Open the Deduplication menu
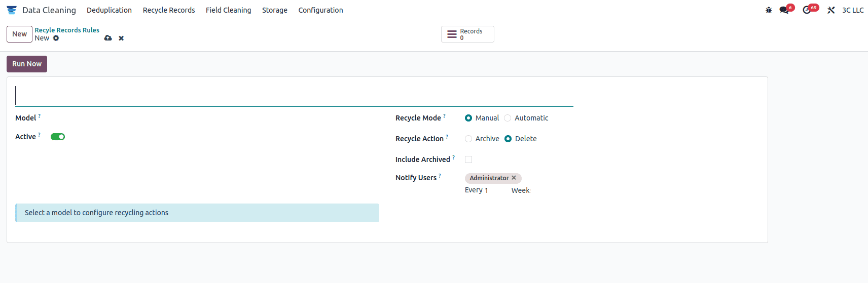The image size is (868, 283). click(x=109, y=10)
